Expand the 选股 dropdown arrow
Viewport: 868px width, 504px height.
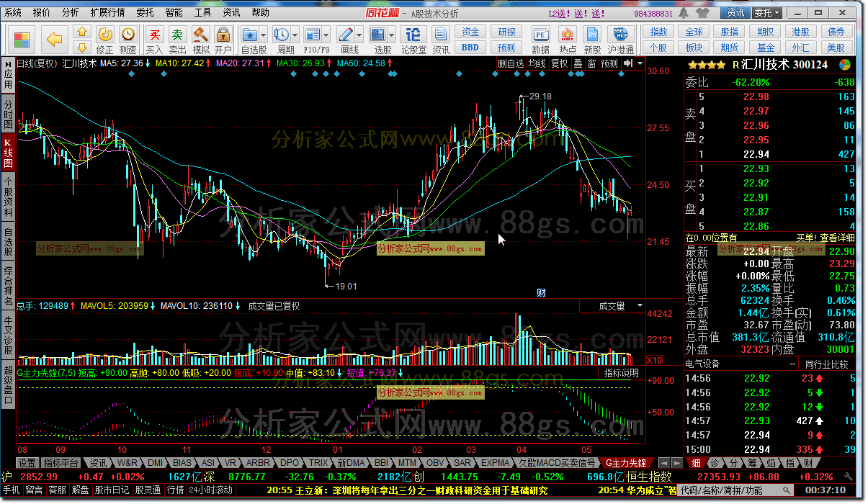tap(392, 35)
